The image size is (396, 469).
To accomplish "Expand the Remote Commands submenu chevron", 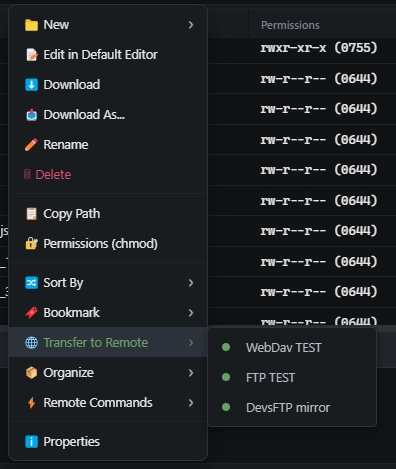I will pyautogui.click(x=191, y=403).
